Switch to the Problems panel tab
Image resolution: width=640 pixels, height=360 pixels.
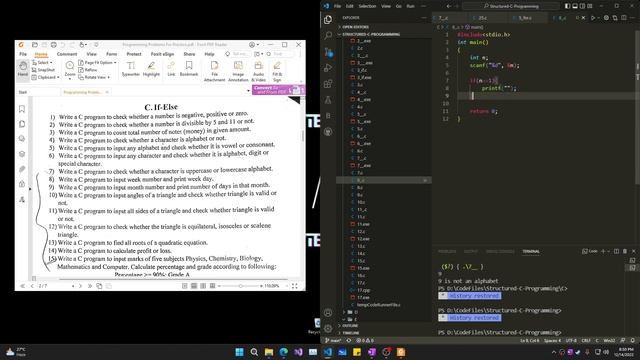[x=447, y=251]
